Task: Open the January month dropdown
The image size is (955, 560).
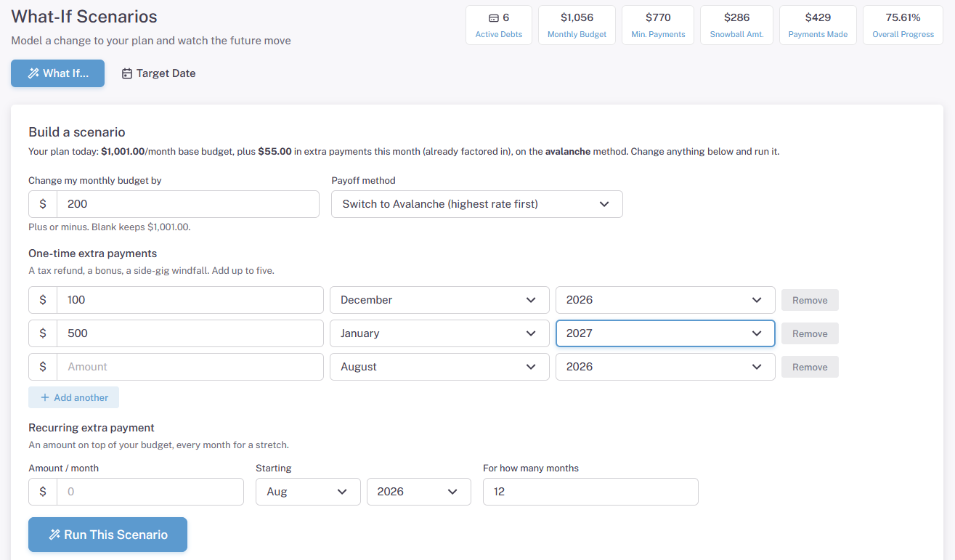Action: (439, 333)
